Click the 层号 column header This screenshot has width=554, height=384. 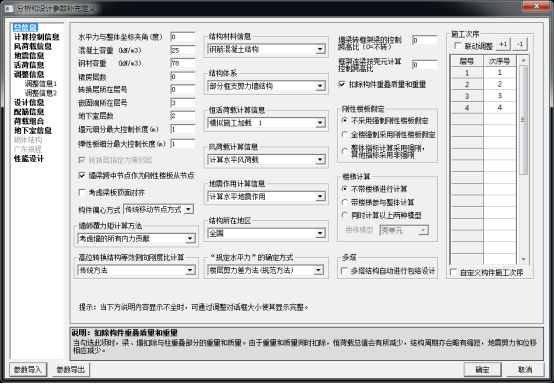pos(467,61)
